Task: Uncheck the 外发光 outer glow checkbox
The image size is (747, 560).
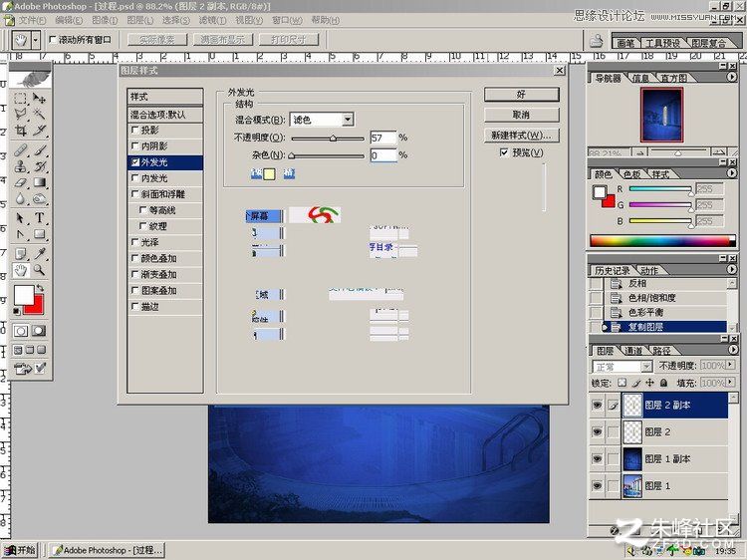Action: coord(134,162)
